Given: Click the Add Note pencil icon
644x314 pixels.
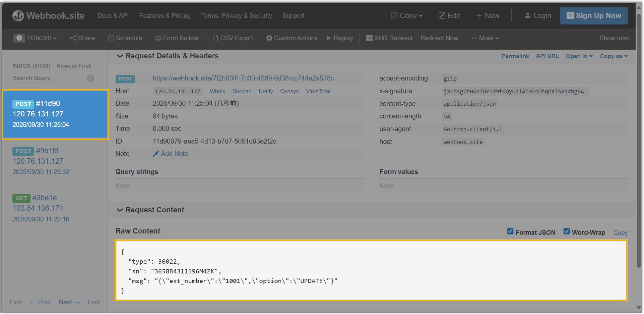Looking at the screenshot, I should (156, 154).
